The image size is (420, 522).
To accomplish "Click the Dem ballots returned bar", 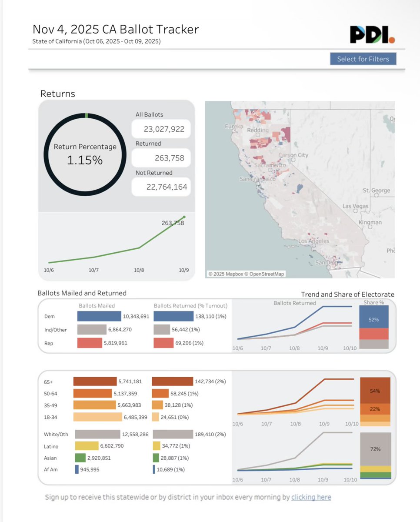I will coord(173,317).
